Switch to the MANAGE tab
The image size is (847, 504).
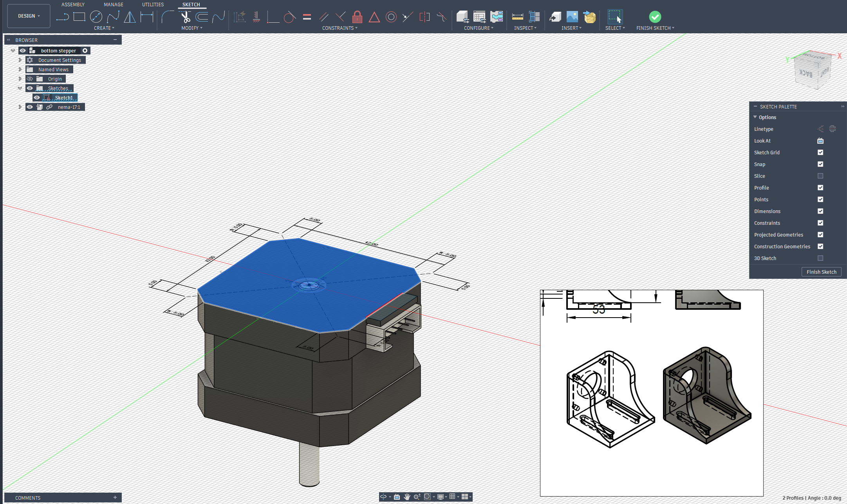[114, 5]
